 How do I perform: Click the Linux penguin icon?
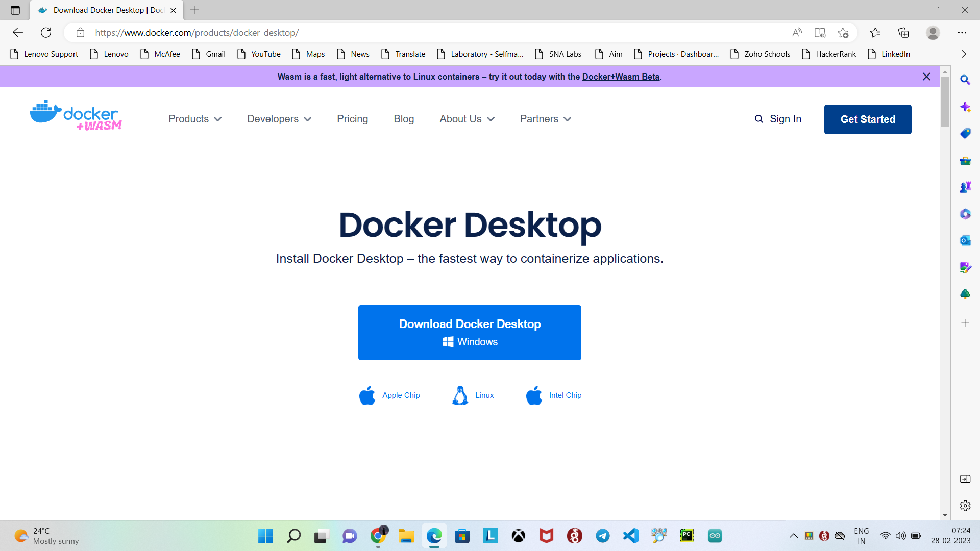point(460,395)
